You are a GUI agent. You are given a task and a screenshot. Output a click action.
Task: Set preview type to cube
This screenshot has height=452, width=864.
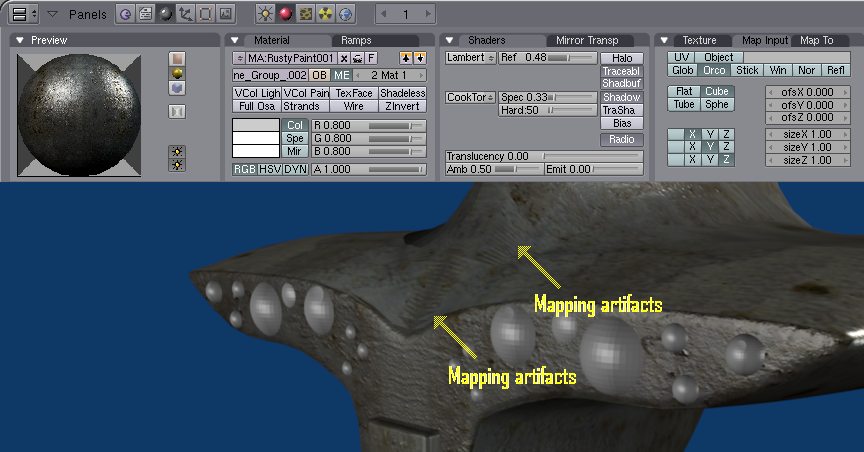(177, 88)
